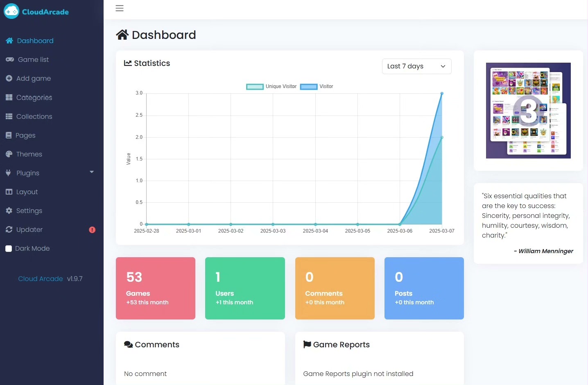Click the 2025-03-04 x-axis date label
The width and height of the screenshot is (588, 385).
[315, 231]
